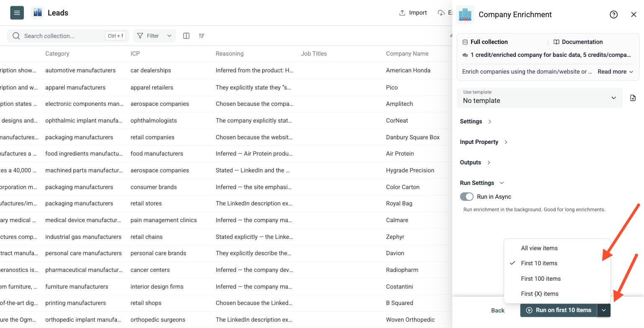Toggle the Run in Async switch
644x328 pixels.
(x=466, y=197)
